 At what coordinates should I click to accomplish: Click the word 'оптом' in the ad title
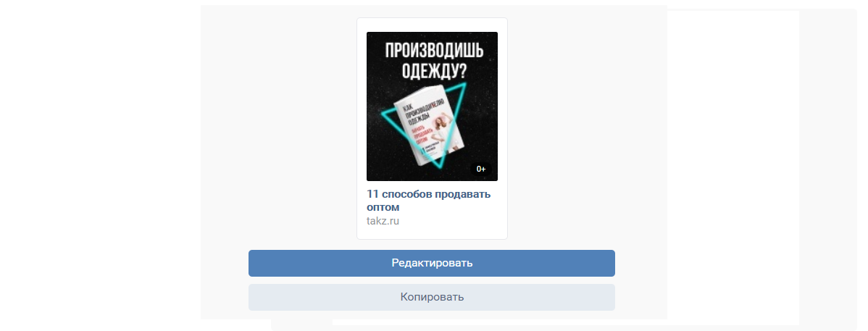point(383,208)
